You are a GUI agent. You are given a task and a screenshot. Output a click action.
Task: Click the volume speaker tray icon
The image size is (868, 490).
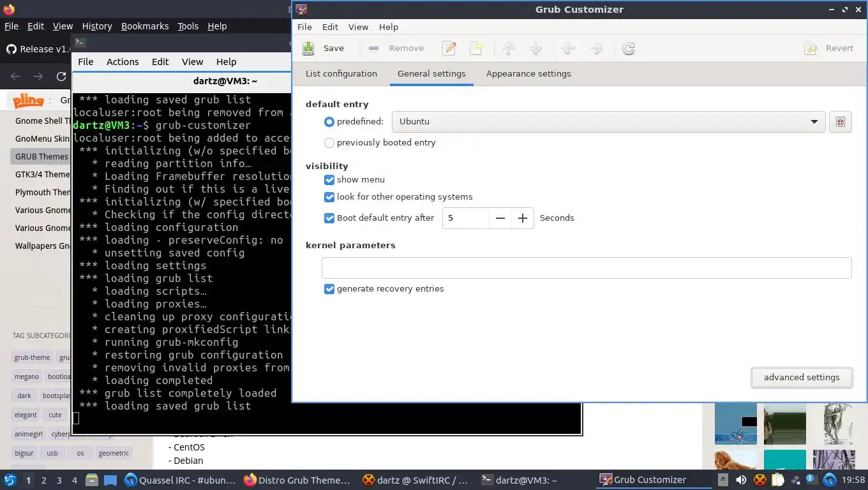(741, 480)
